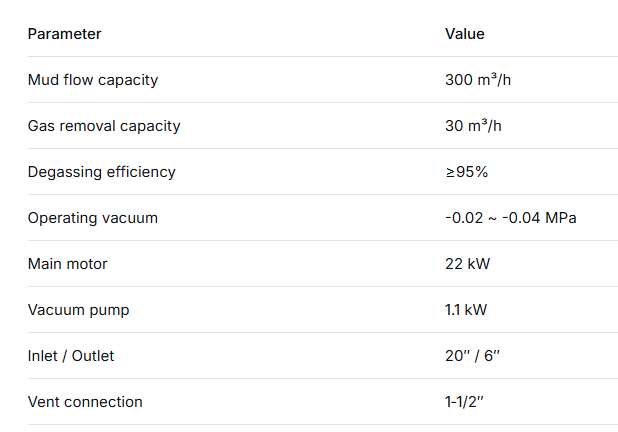This screenshot has height=432, width=618.
Task: Click the word Inlet in the table
Action: point(42,356)
